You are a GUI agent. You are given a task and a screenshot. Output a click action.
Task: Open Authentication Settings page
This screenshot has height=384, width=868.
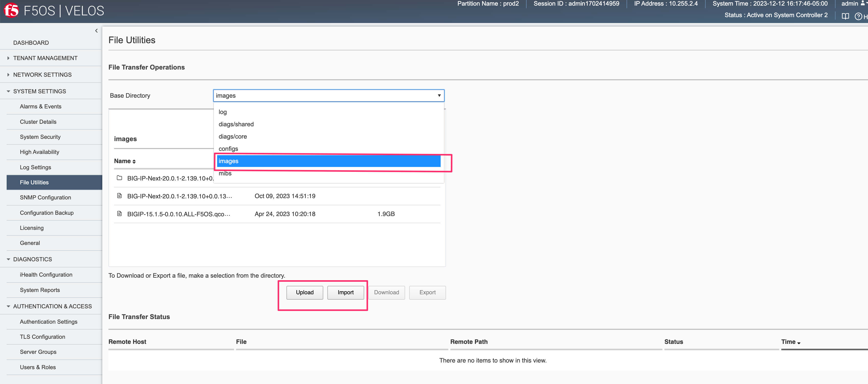point(49,322)
